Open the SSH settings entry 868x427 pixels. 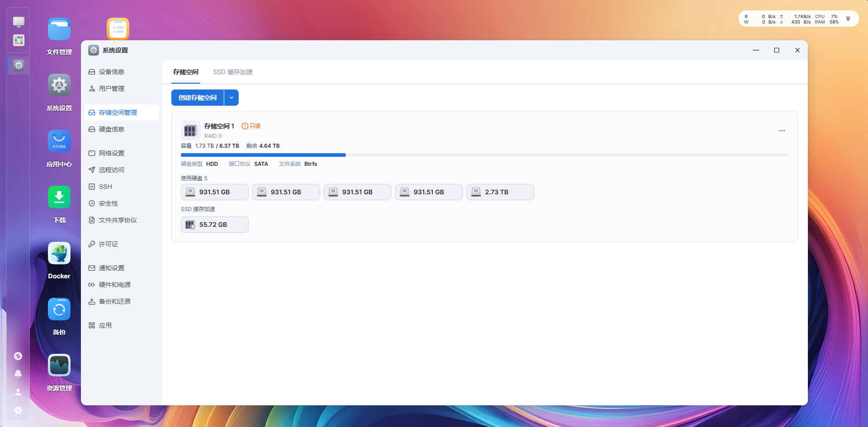click(122, 187)
